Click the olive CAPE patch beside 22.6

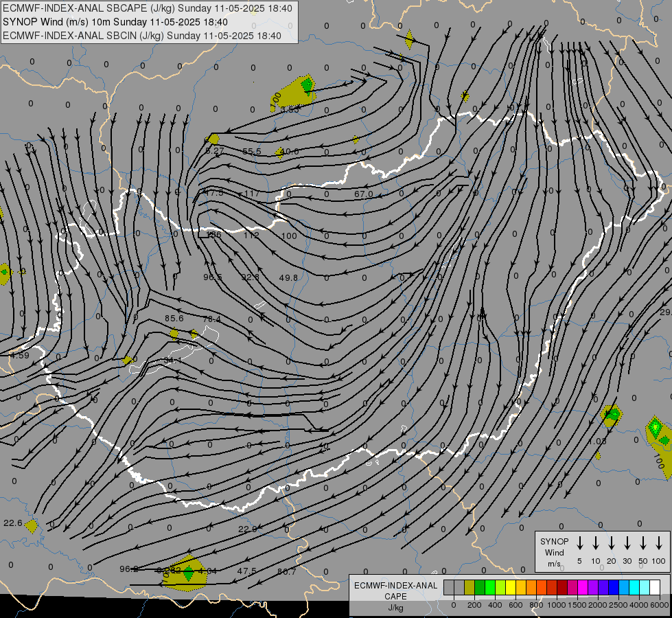(32, 526)
